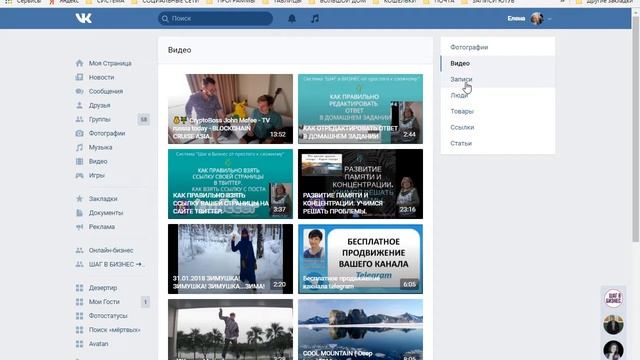Select Товары in the right filter menu
This screenshot has width=640, height=360.
(498, 111)
